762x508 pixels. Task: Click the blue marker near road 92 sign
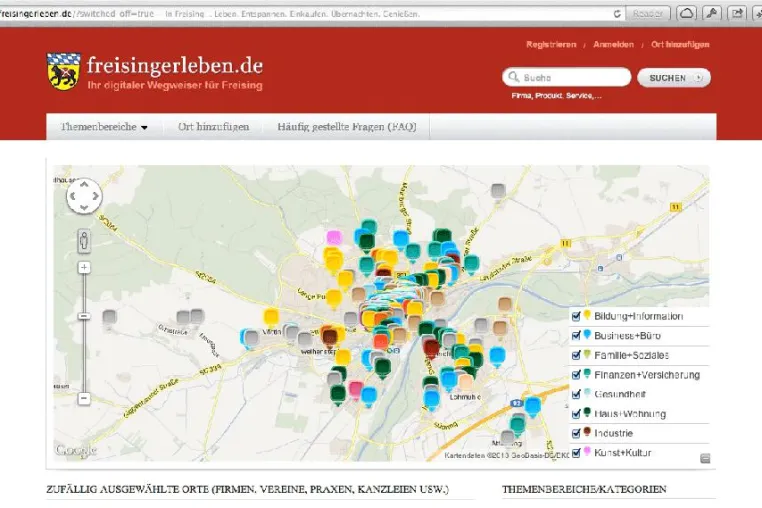[x=533, y=407]
